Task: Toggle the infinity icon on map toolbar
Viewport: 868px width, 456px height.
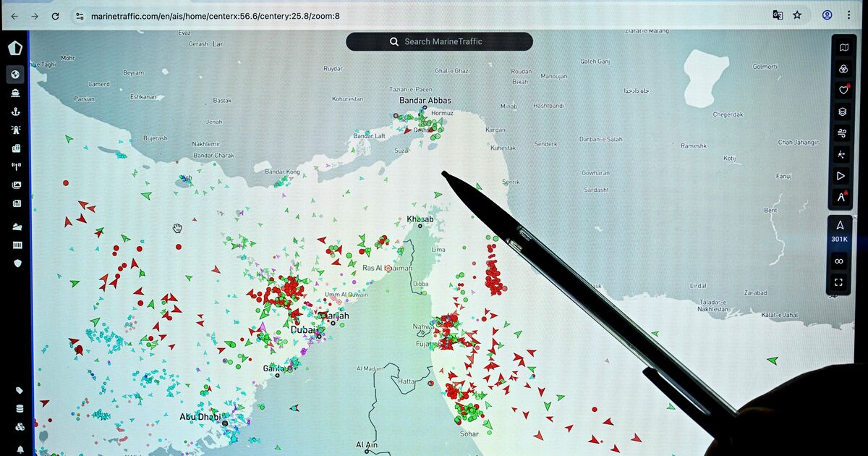Action: (839, 261)
